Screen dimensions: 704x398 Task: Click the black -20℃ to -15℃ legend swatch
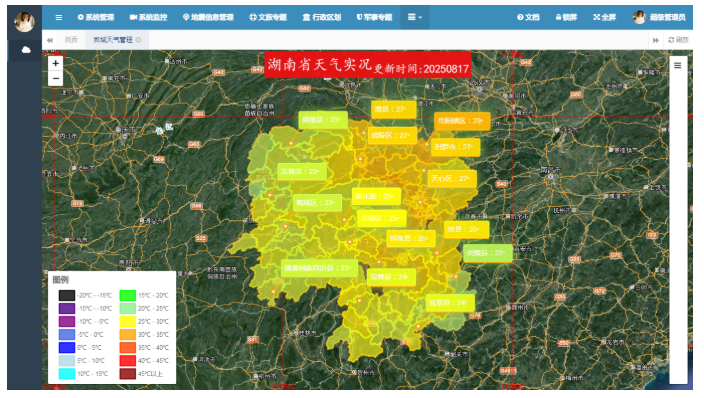[x=67, y=296]
